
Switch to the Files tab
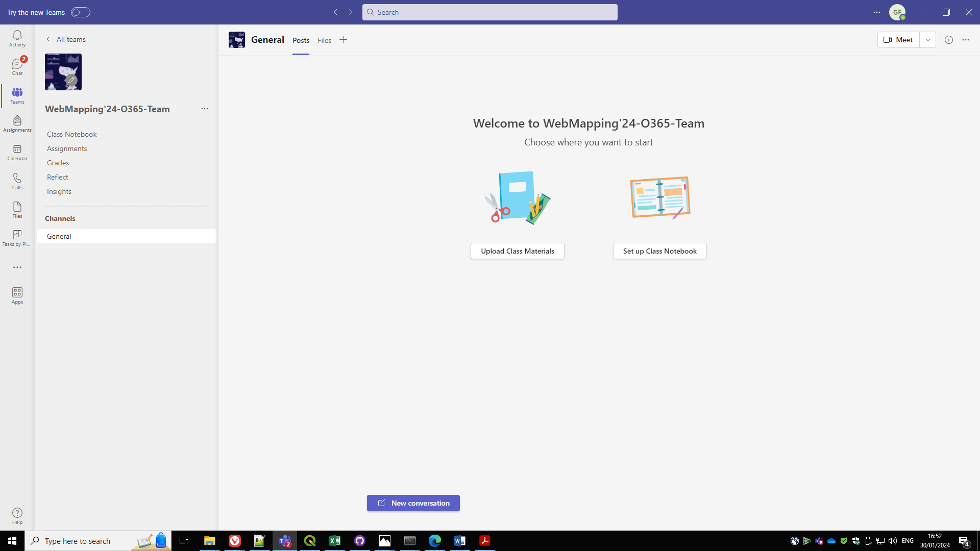[324, 40]
